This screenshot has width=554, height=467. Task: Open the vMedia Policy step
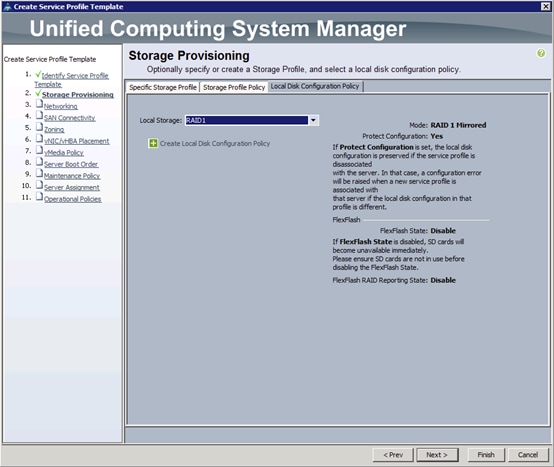click(x=64, y=153)
